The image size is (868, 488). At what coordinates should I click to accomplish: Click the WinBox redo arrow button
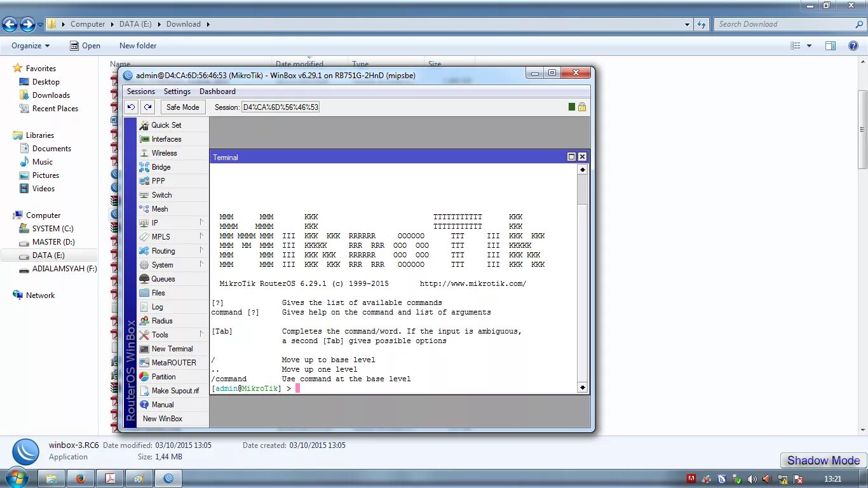147,107
